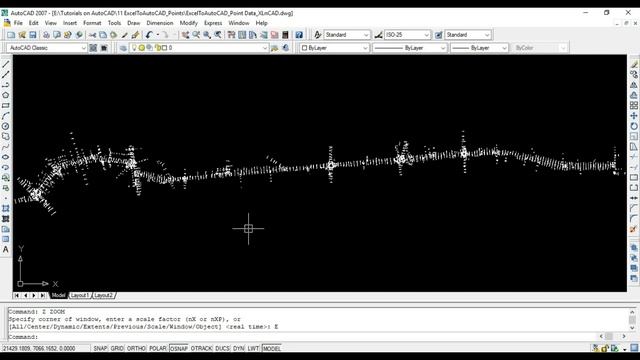This screenshot has width=640, height=360.
Task: Select the Hatch tool
Action: tap(6, 208)
